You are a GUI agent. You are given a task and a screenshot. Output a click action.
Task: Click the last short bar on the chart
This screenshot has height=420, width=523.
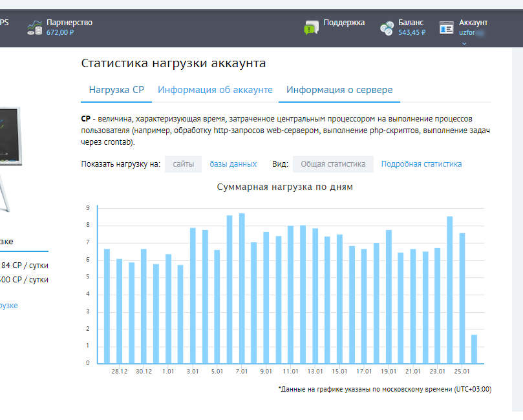coord(474,349)
